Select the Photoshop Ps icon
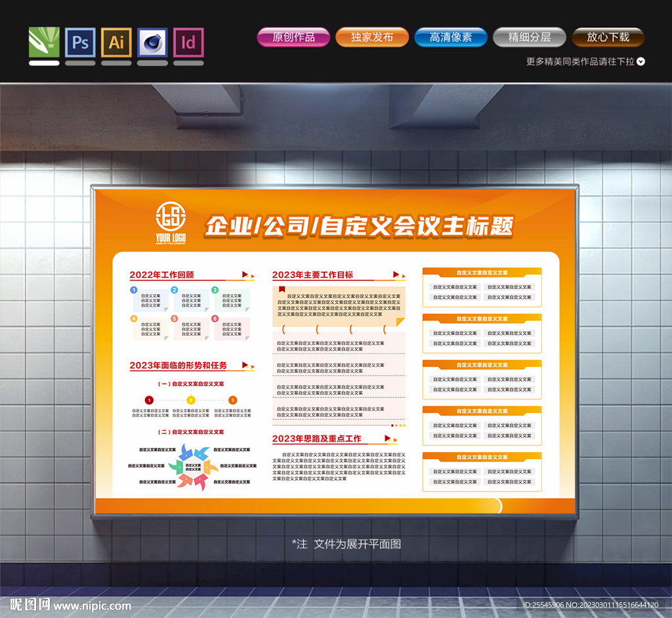This screenshot has width=672, height=618. pyautogui.click(x=80, y=43)
